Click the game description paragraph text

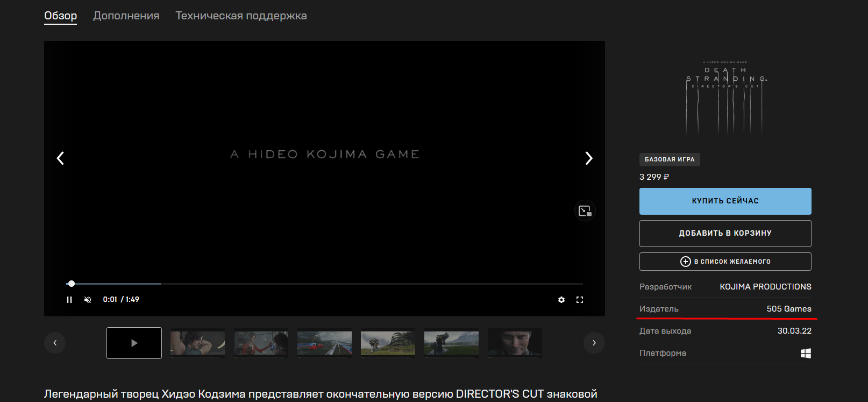[321, 394]
